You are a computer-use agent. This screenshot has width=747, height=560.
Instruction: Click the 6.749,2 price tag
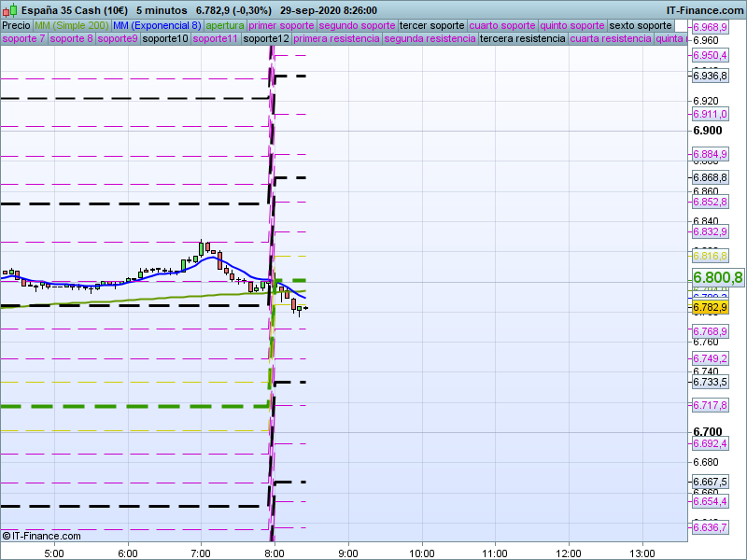(710, 358)
